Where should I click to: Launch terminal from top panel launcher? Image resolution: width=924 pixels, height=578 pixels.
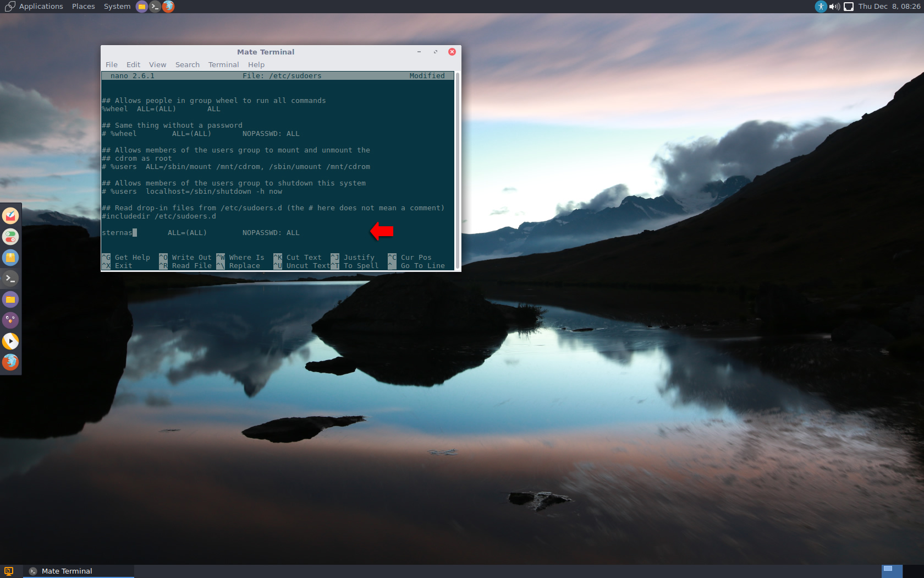click(x=155, y=7)
